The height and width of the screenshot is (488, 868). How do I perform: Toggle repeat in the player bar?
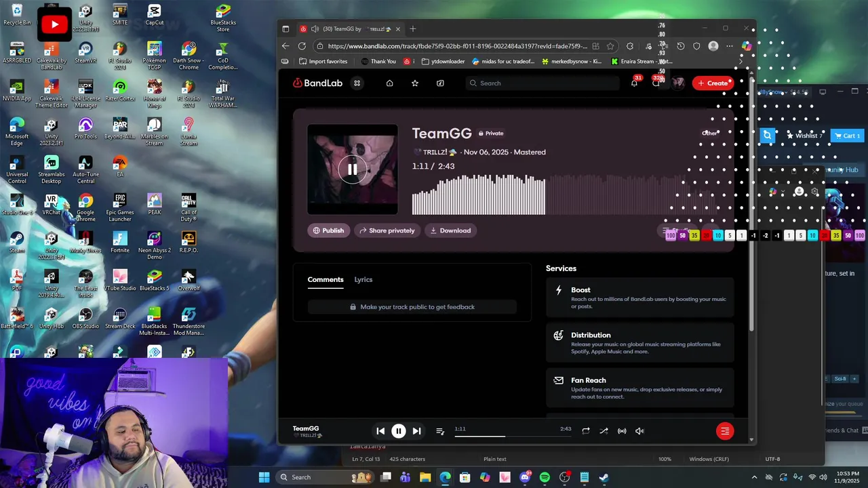(x=586, y=431)
